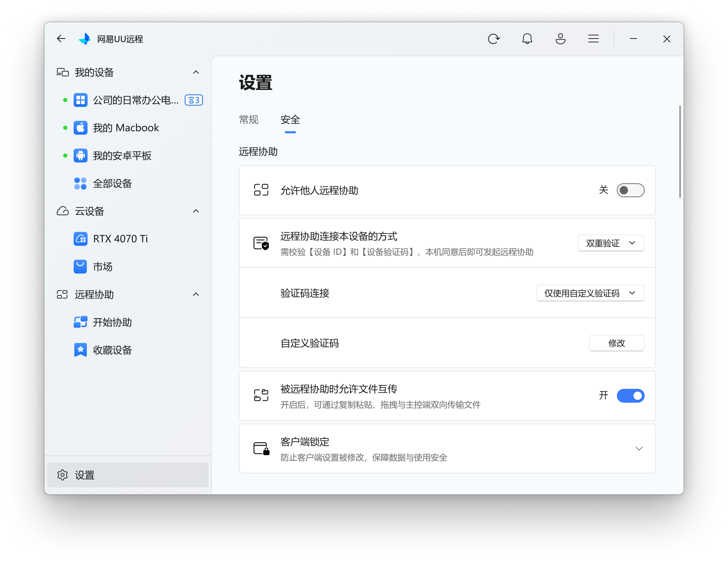The height and width of the screenshot is (561, 728).
Task: Click the 开始协助 icon
Action: click(81, 322)
